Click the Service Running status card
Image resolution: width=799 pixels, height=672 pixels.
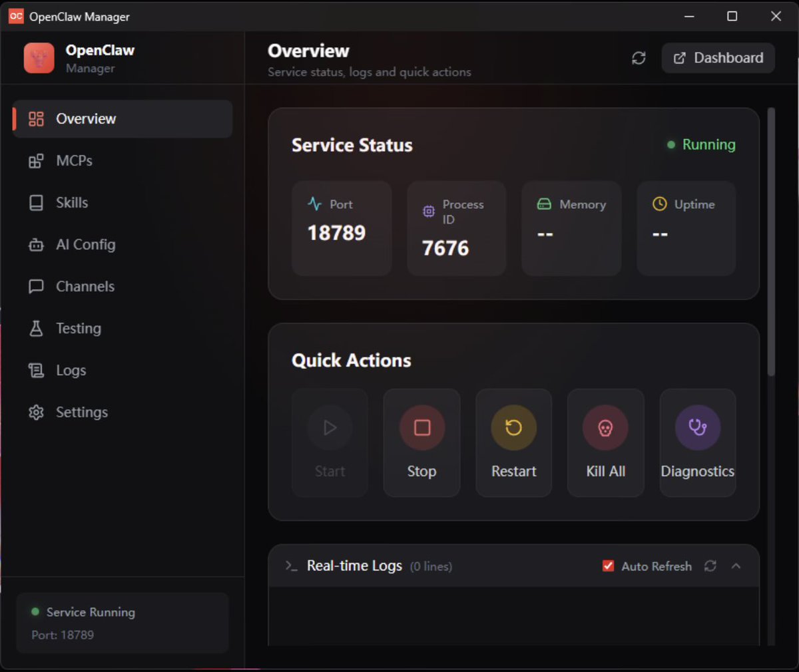coord(123,623)
